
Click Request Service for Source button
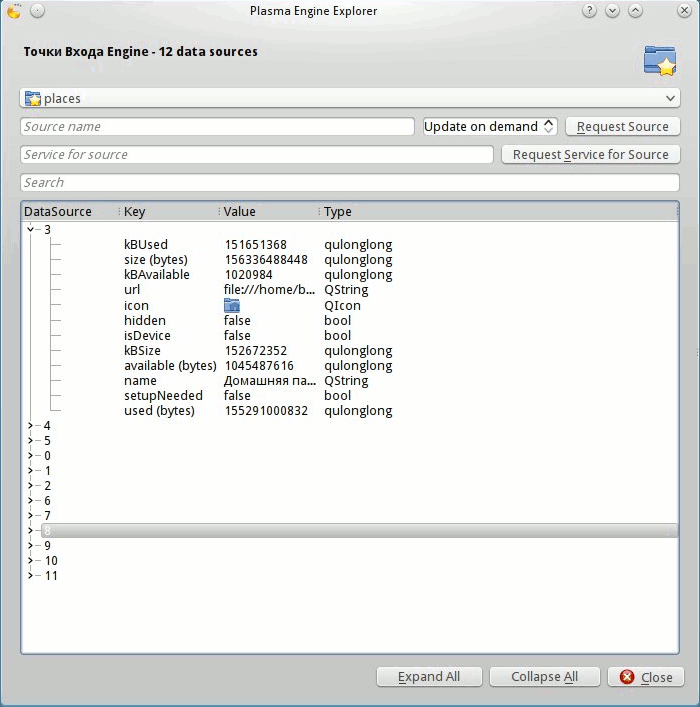[590, 155]
